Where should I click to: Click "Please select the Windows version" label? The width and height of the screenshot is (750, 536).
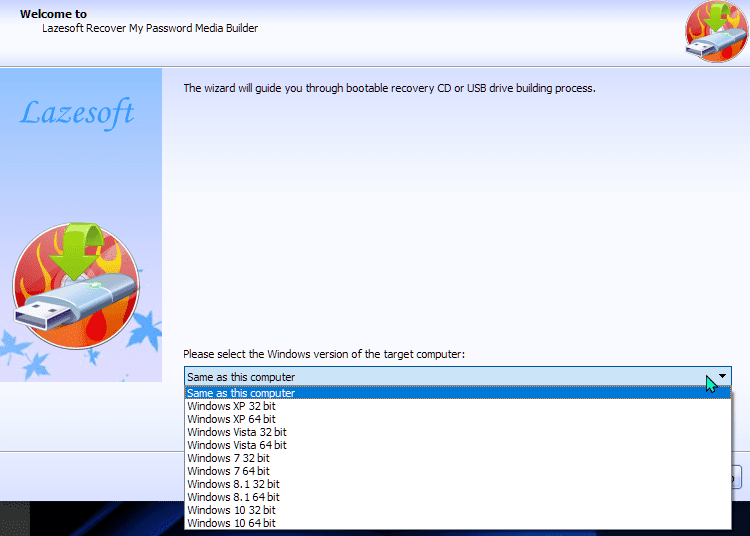click(324, 354)
